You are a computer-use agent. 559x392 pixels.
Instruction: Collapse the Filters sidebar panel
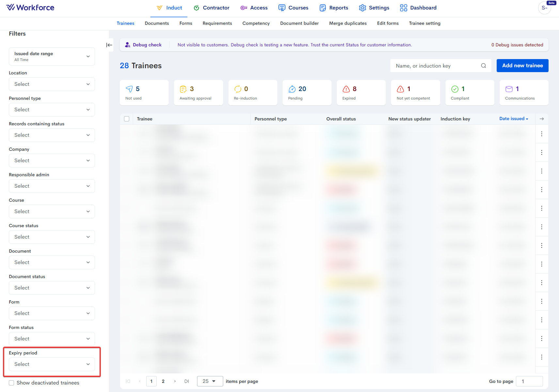pyautogui.click(x=109, y=45)
